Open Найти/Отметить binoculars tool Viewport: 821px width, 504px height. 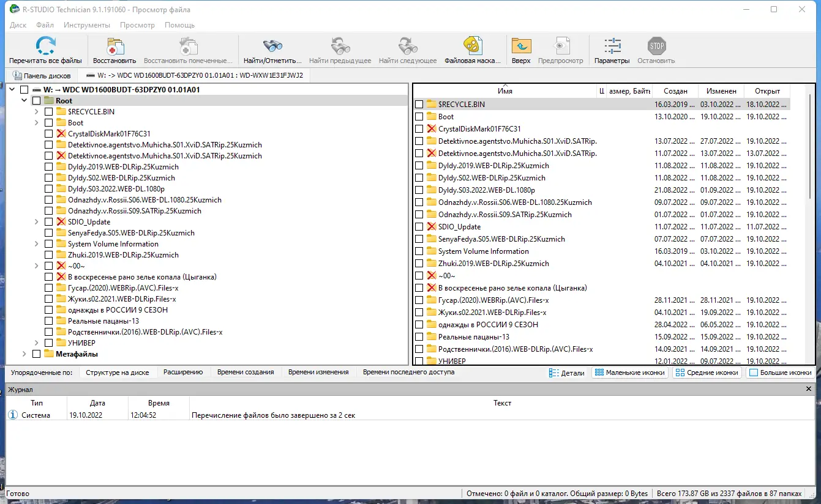tap(272, 46)
